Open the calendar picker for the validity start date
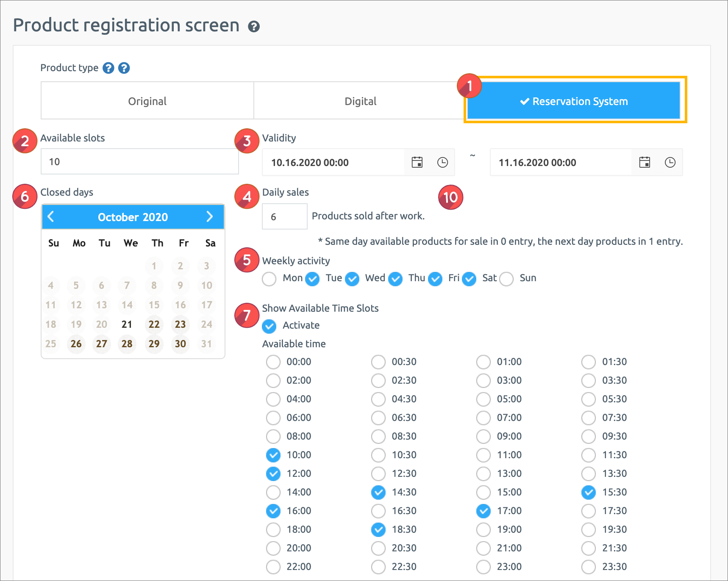The image size is (728, 581). click(417, 162)
